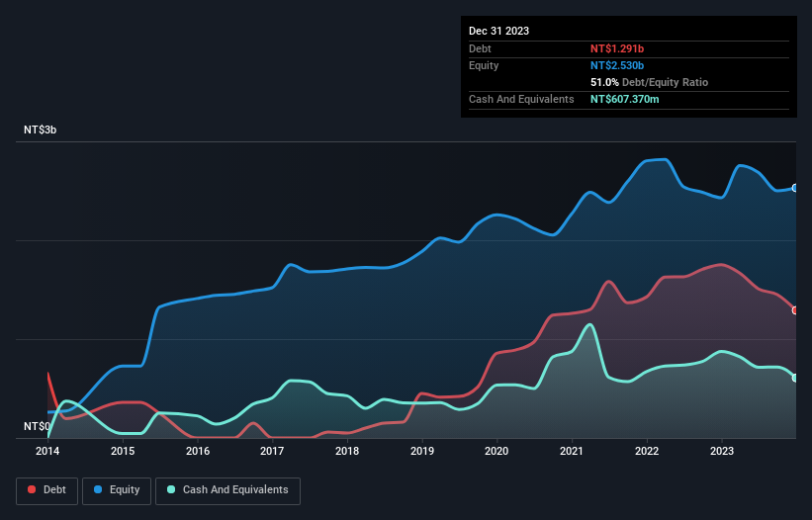Click the 2016 x-axis label
Image resolution: width=812 pixels, height=520 pixels.
[198, 451]
